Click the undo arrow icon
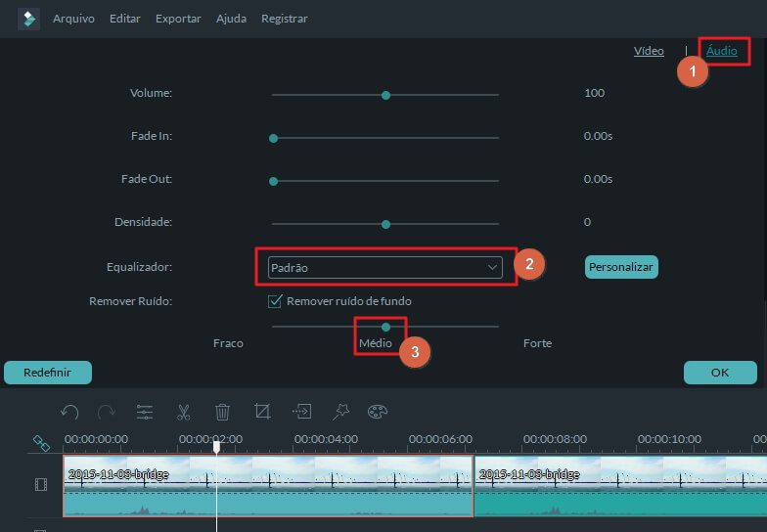Image resolution: width=767 pixels, height=532 pixels. click(x=69, y=413)
